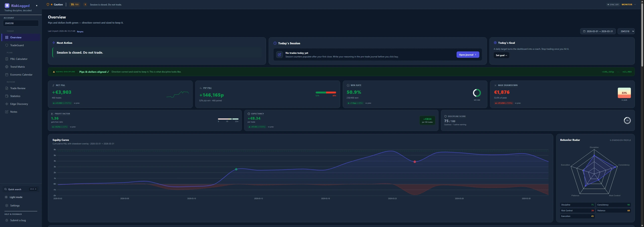This screenshot has height=227, width=644.
Task: Click the journal edit icon in session card
Action: coord(279,55)
